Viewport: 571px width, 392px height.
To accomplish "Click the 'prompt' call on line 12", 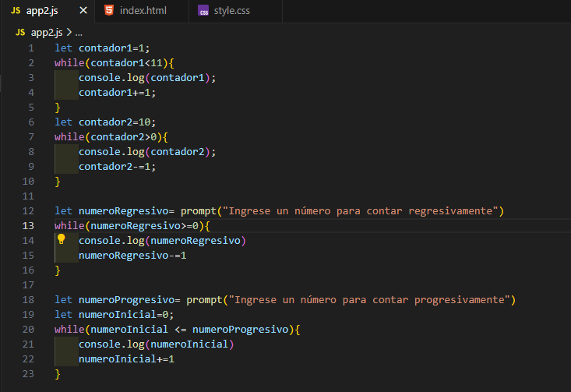I will (x=199, y=211).
